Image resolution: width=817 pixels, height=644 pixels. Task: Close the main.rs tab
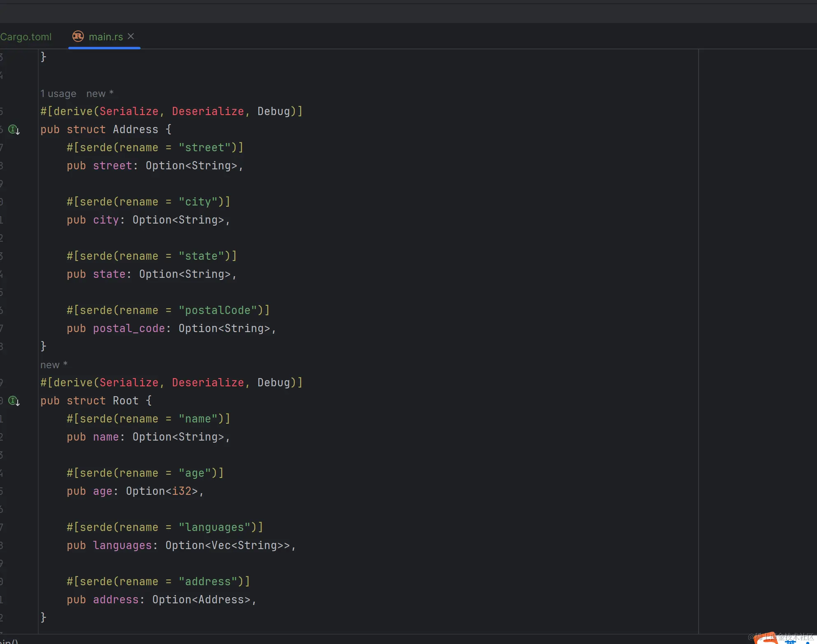(x=131, y=36)
